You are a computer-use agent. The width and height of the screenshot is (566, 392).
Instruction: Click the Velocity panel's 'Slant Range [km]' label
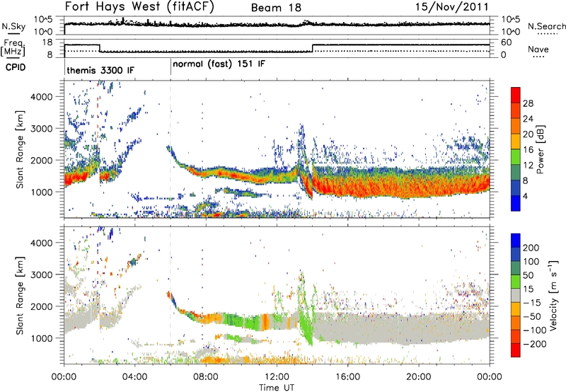(x=20, y=296)
